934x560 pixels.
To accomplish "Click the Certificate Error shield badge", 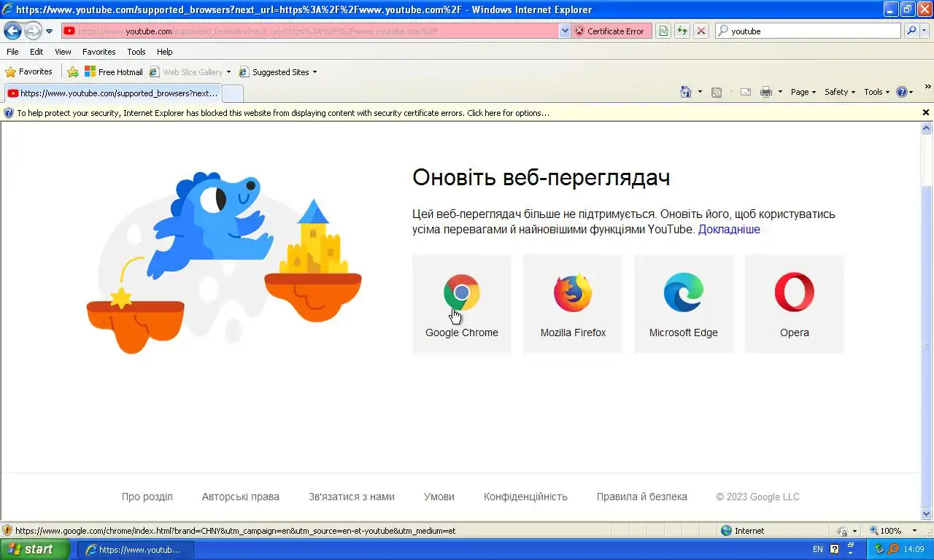I will pos(609,31).
